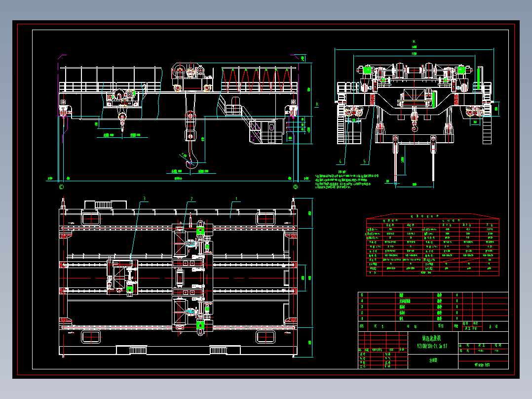
Task: Click parts list row number 3
Action: (x=433, y=307)
